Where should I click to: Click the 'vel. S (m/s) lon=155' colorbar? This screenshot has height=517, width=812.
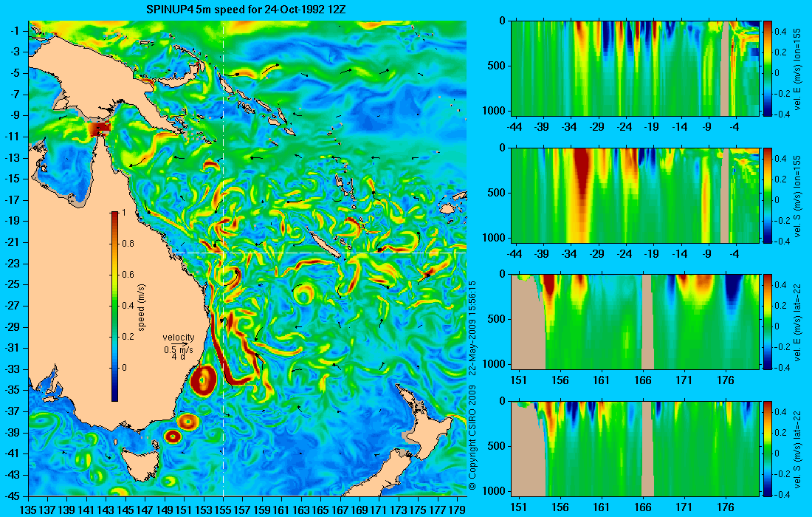pyautogui.click(x=768, y=195)
